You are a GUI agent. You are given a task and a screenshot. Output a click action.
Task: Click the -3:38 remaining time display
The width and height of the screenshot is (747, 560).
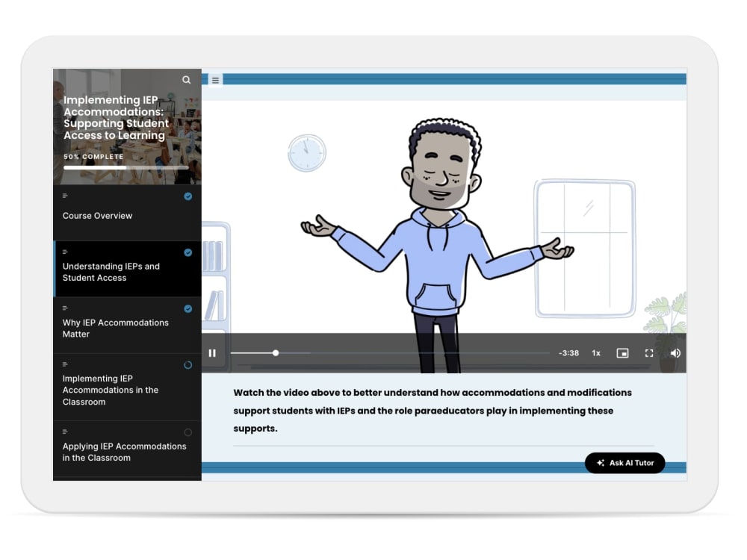568,353
